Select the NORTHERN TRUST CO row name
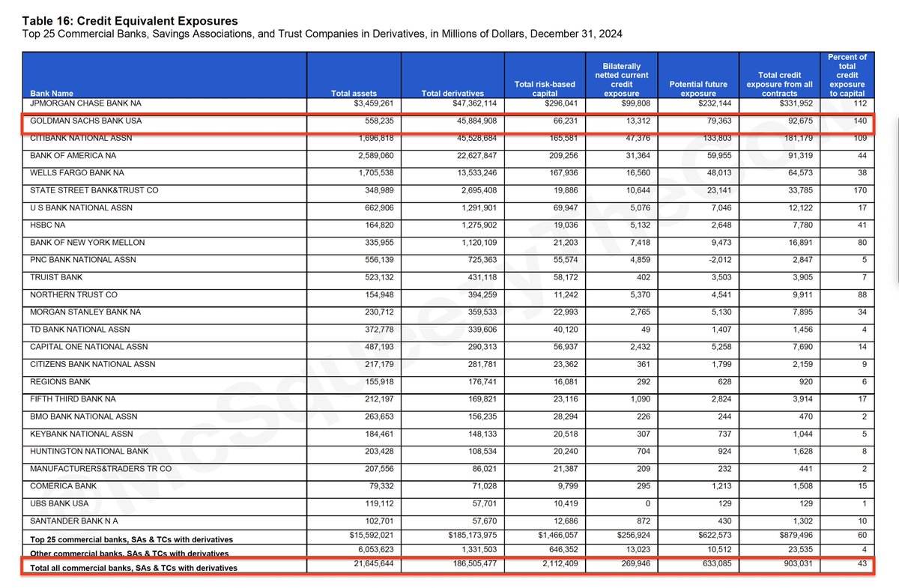Image resolution: width=899 pixels, height=588 pixels. 74,294
